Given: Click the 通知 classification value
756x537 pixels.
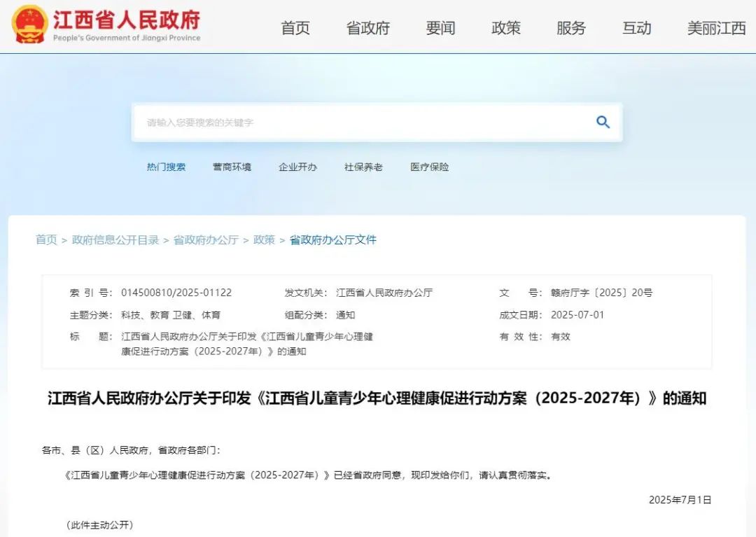Looking at the screenshot, I should coord(345,315).
